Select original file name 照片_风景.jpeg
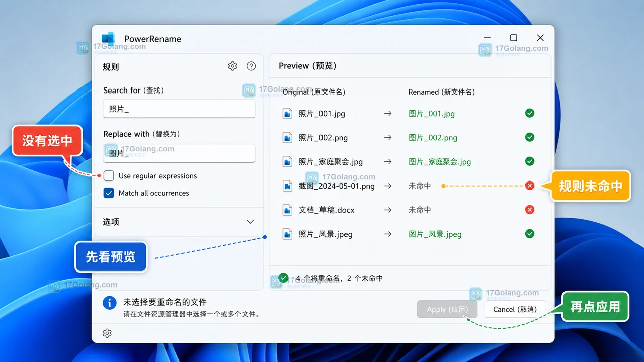Screen dimensions: 644x362 coord(325,234)
